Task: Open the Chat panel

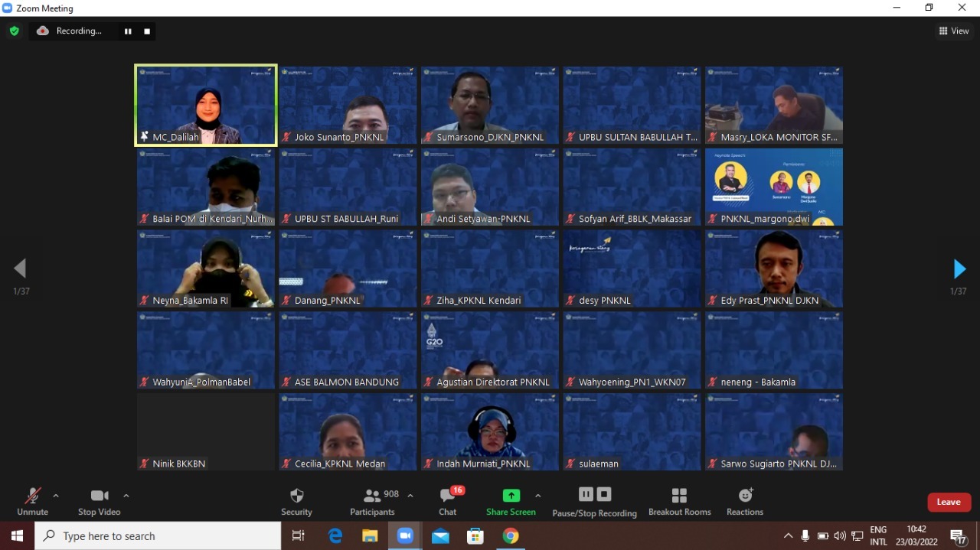Action: point(448,502)
